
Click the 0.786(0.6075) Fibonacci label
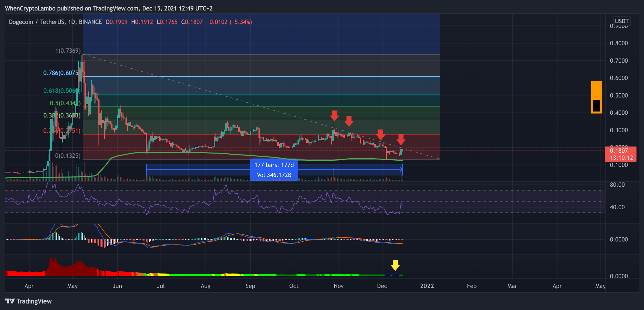pyautogui.click(x=61, y=73)
